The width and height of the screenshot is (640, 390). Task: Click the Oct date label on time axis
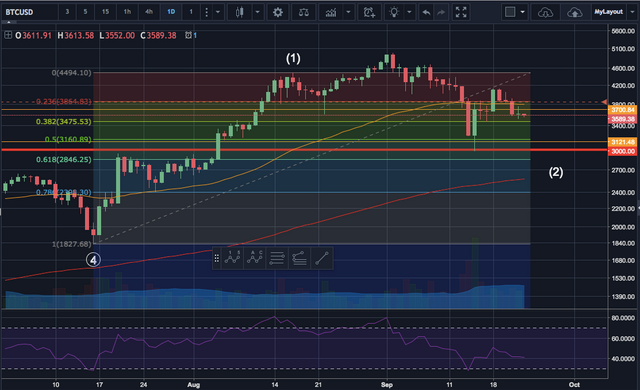click(x=574, y=385)
